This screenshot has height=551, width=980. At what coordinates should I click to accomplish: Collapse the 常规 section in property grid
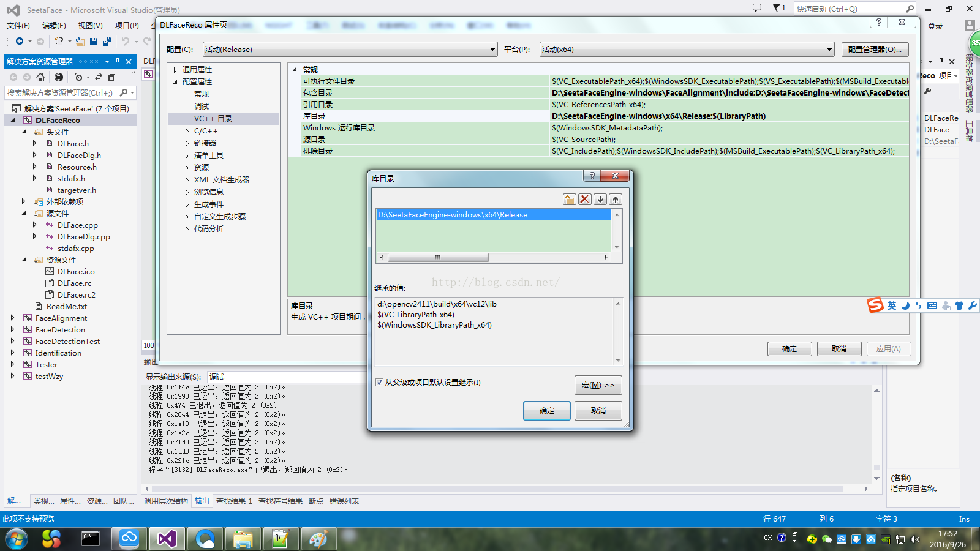[295, 70]
